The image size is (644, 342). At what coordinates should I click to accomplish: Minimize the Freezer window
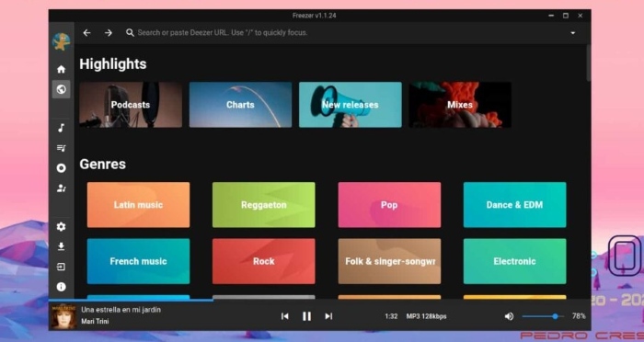coord(551,16)
